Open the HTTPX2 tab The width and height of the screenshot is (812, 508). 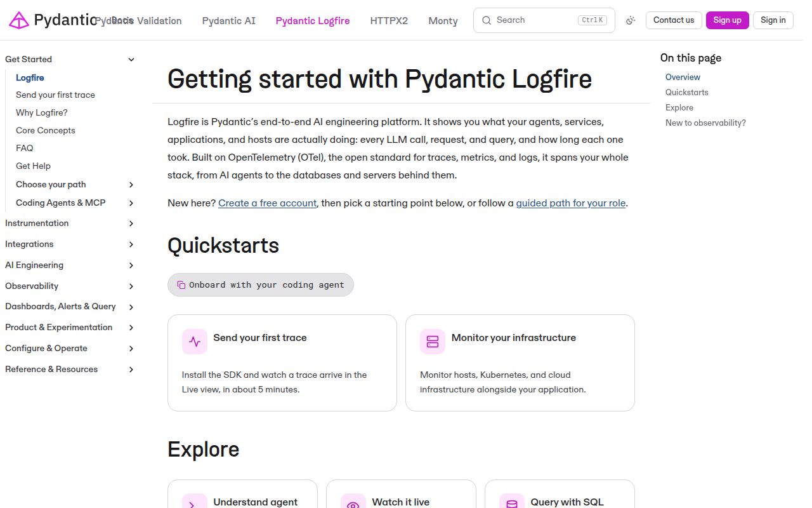389,21
